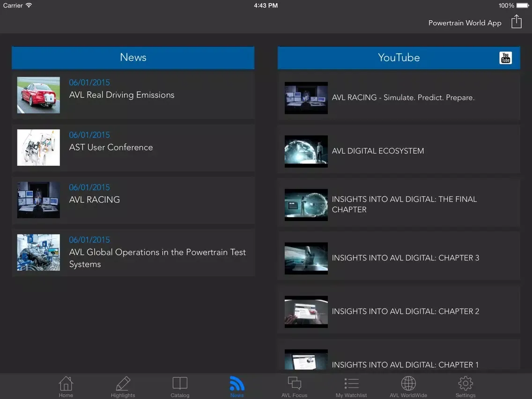Tap the battery indicator in the status bar

point(523,6)
